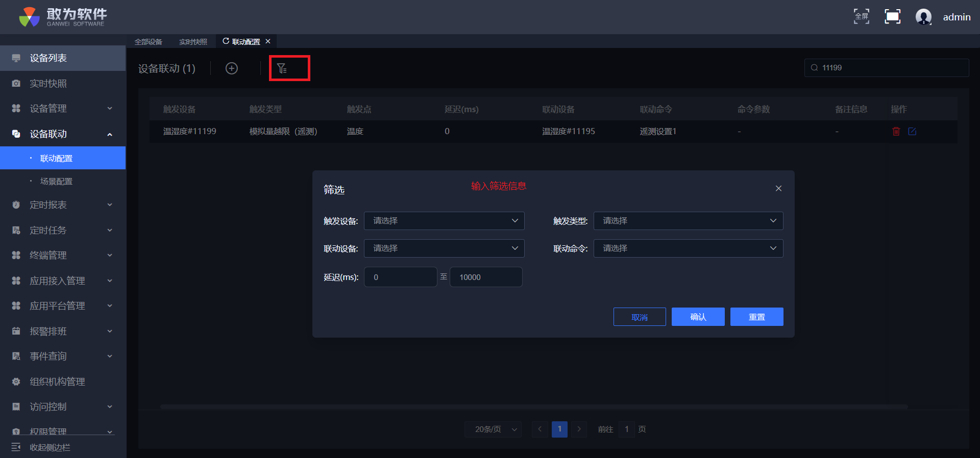980x458 pixels.
Task: Click the 应用平台管理 sidebar icon
Action: coord(16,306)
